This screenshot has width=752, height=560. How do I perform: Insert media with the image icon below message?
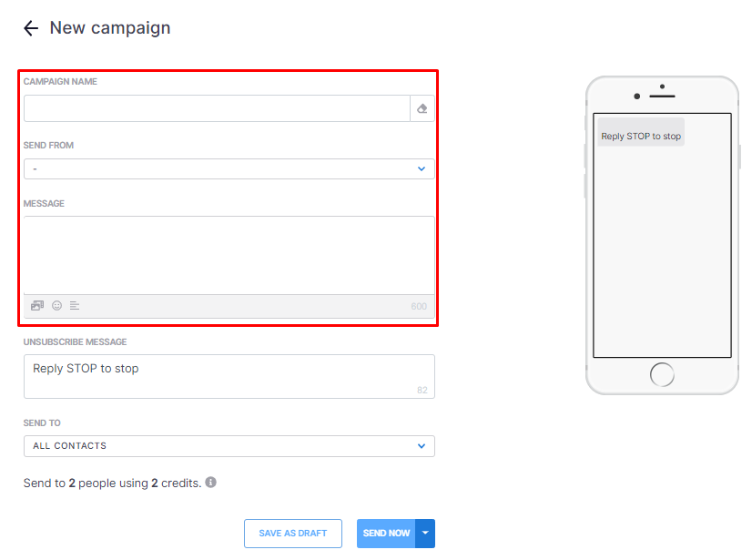37,306
